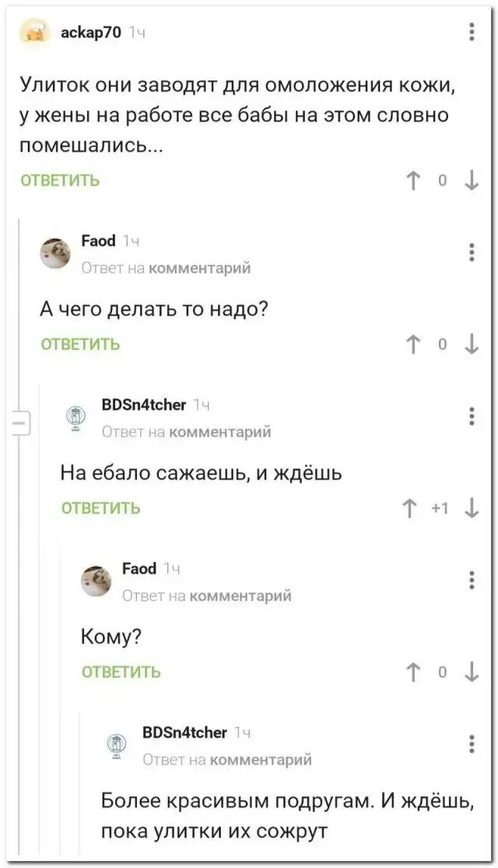Open options menu on the last BDSn4tcher comment

pos(472,743)
